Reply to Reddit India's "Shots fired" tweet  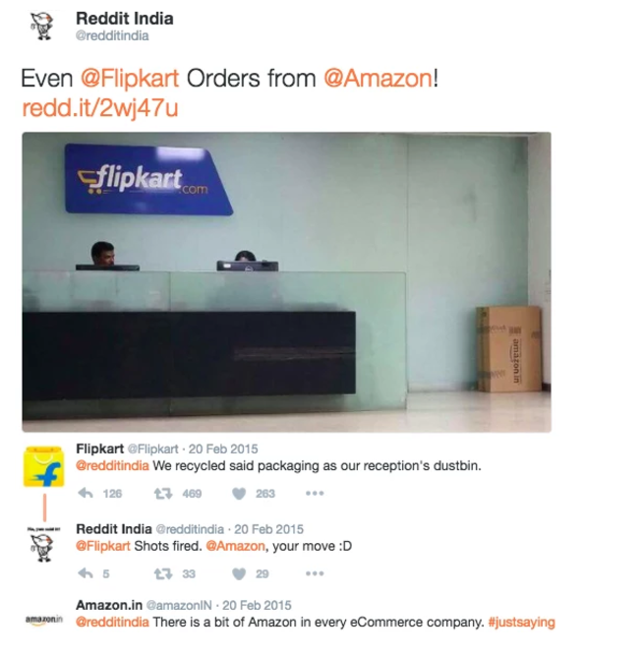pyautogui.click(x=86, y=573)
